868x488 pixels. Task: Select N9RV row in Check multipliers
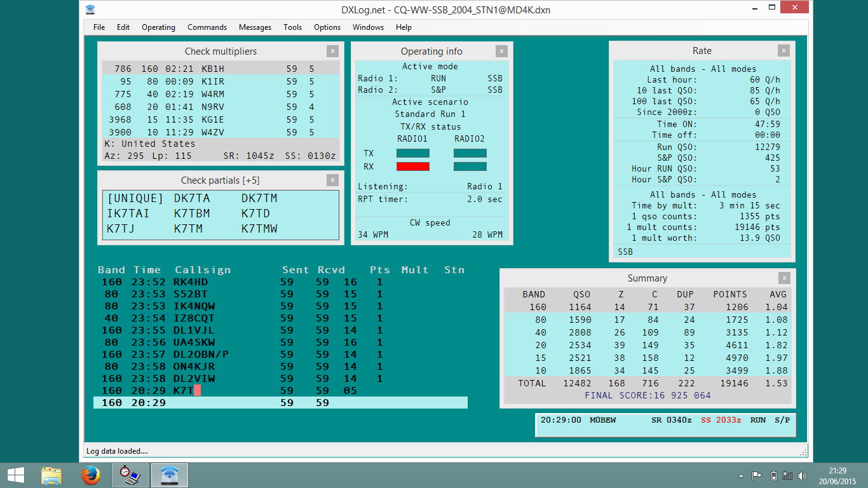220,107
